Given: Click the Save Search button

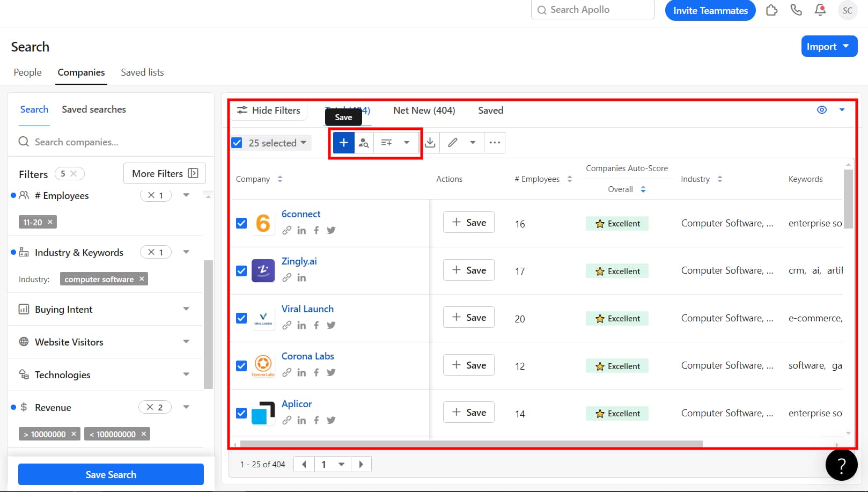Looking at the screenshot, I should [111, 474].
